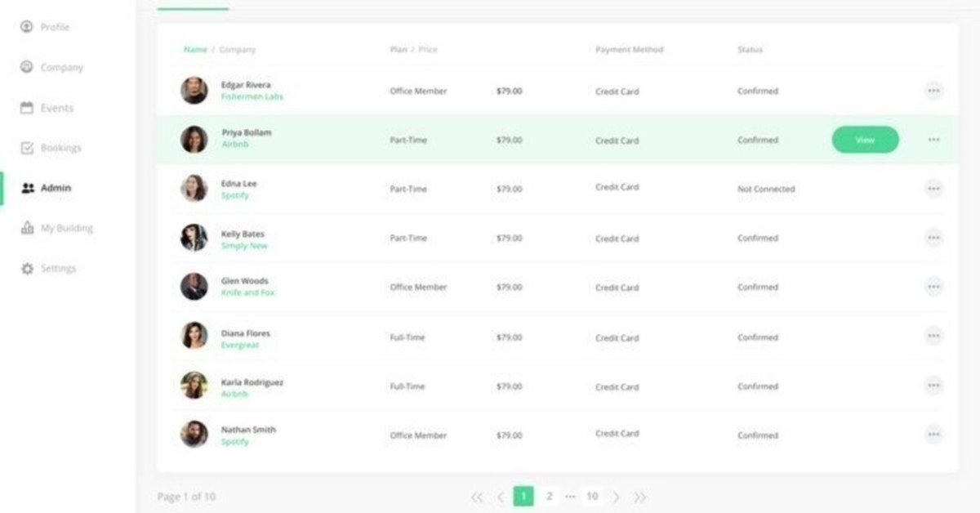Sort by the Company column header
The height and width of the screenshot is (513, 980).
pos(237,50)
